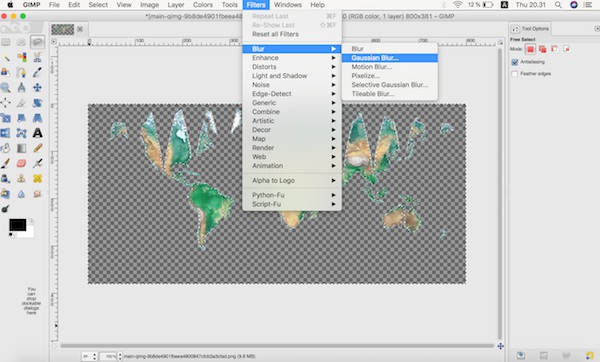This screenshot has width=600, height=362.
Task: Select the Perspective tool
Action: tap(38, 118)
